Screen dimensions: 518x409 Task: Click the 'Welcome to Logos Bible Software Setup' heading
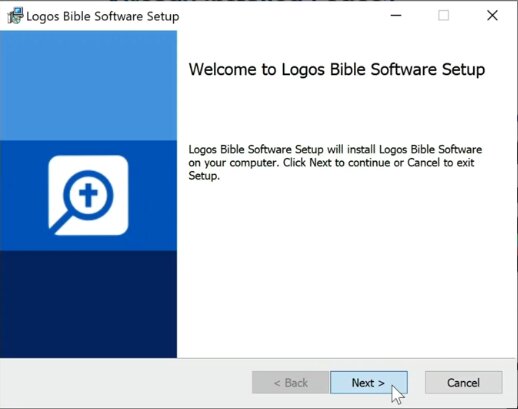[x=337, y=70]
